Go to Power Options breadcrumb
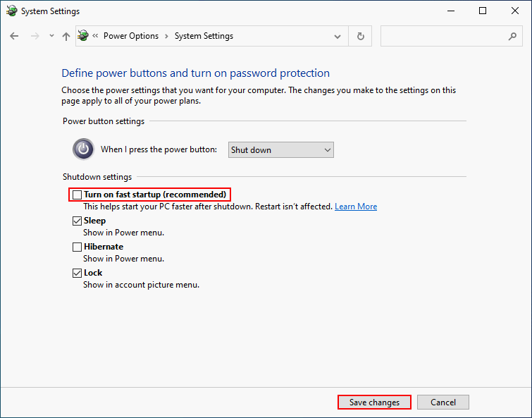 [131, 36]
